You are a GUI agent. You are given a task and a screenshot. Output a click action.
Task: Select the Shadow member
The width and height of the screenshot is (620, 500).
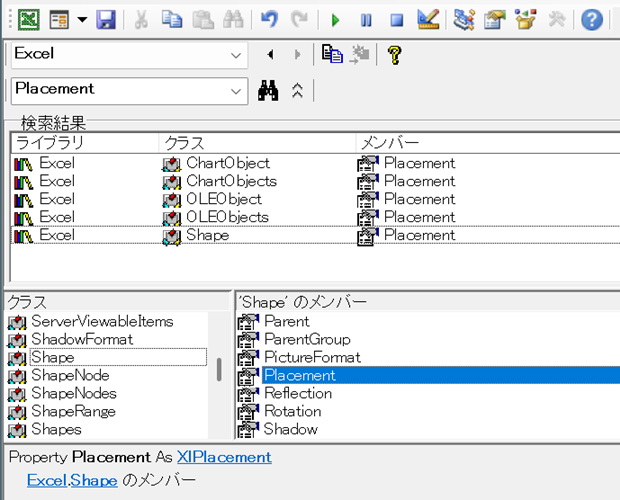tap(429, 429)
